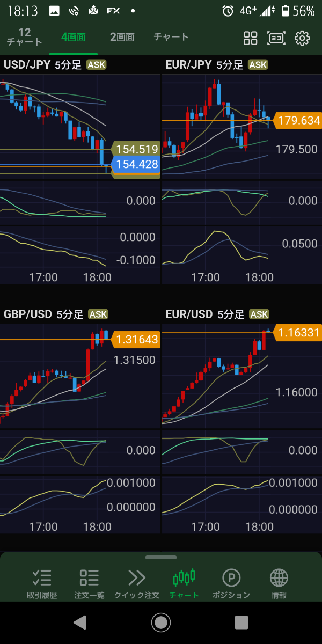322x644 pixels.
Task: Open ポジション positions screen
Action: pos(231,584)
